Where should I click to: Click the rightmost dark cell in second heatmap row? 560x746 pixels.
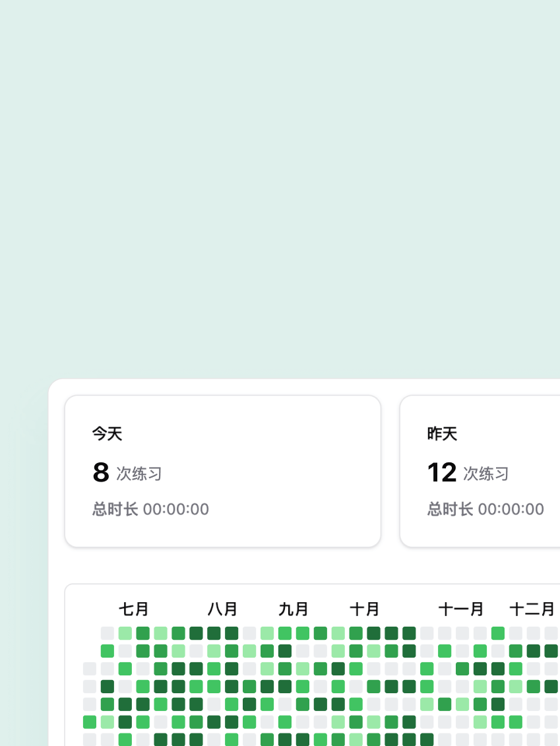tap(551, 651)
